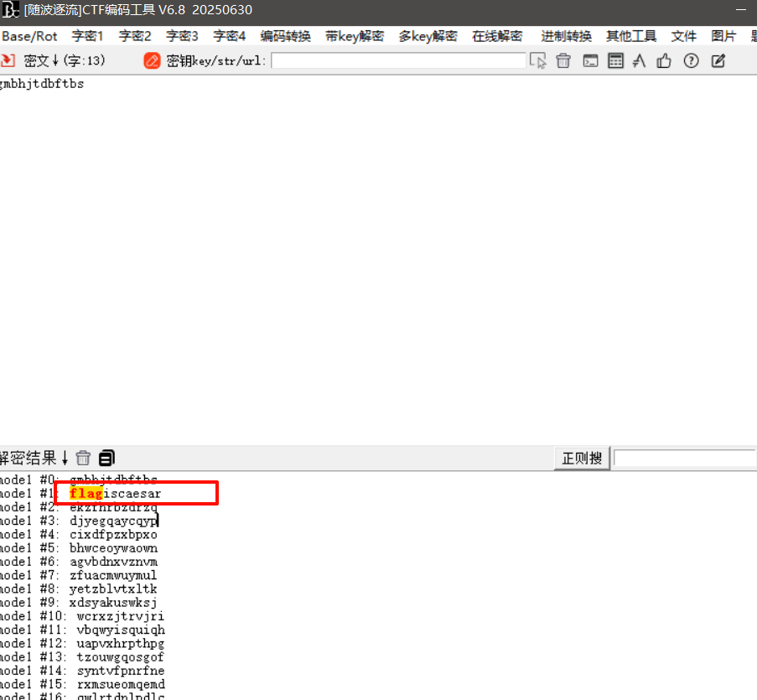The image size is (757, 700).
Task: Click the edit note pencil icon
Action: [x=718, y=60]
